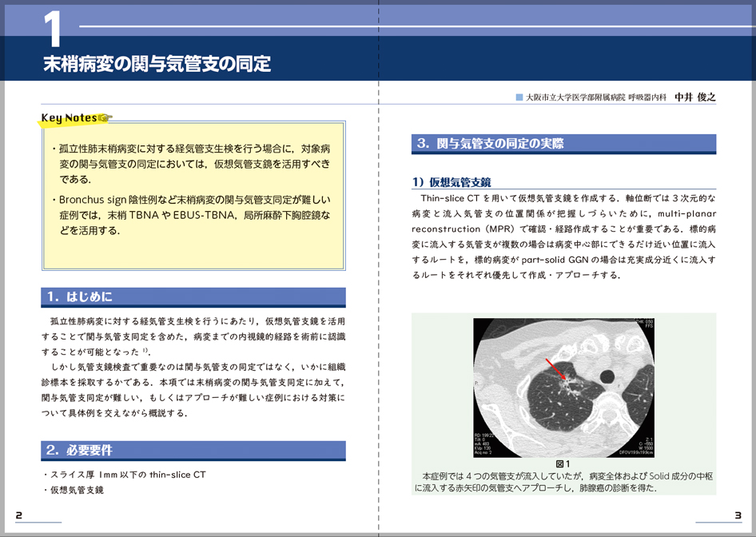
Task: Click the page number 3
Action: tap(738, 515)
